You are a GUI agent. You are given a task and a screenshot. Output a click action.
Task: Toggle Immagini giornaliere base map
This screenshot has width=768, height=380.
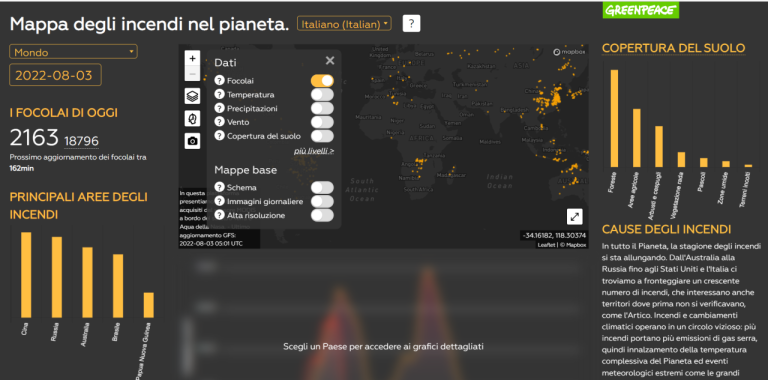(322, 201)
